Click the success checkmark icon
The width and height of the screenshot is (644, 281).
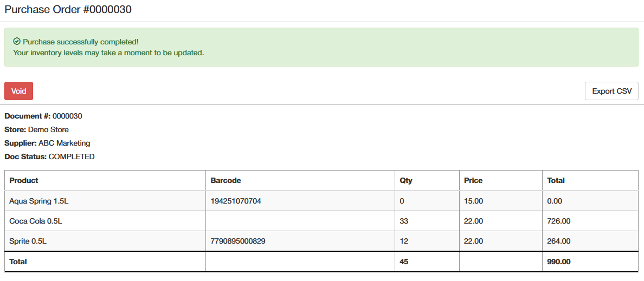tap(17, 42)
